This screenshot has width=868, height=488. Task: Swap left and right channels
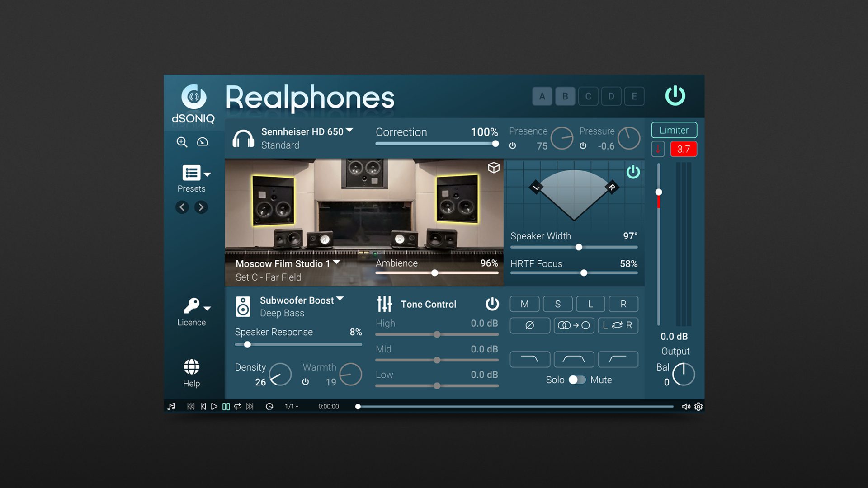point(618,325)
